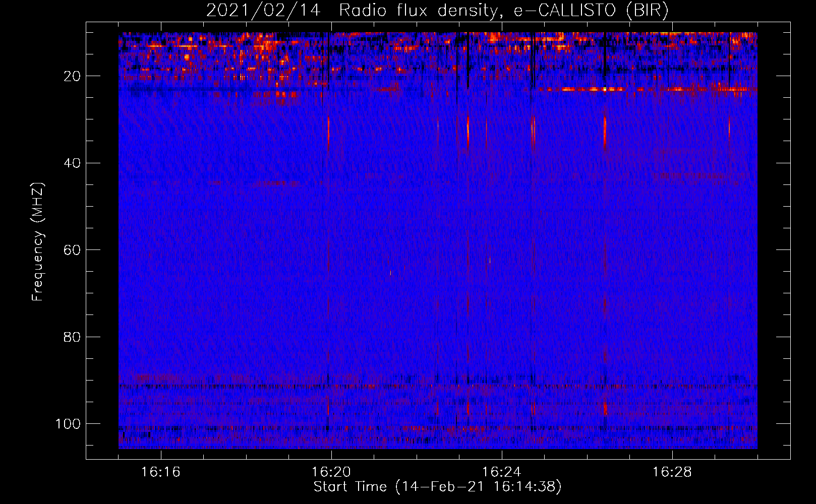Click the 'Start Time (14-Feb-21 16:14:38)' label
The height and width of the screenshot is (504, 816).
(x=437, y=487)
